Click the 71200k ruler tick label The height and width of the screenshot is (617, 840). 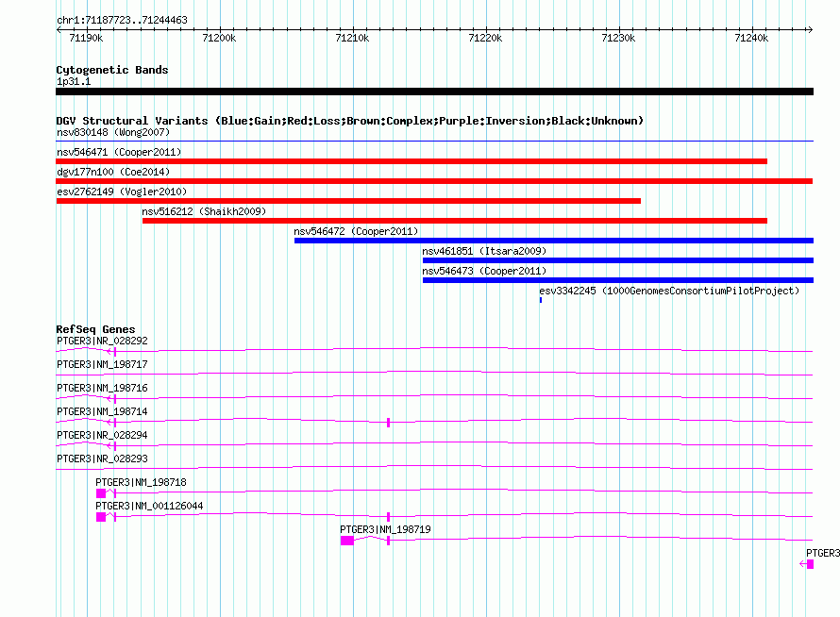click(219, 38)
